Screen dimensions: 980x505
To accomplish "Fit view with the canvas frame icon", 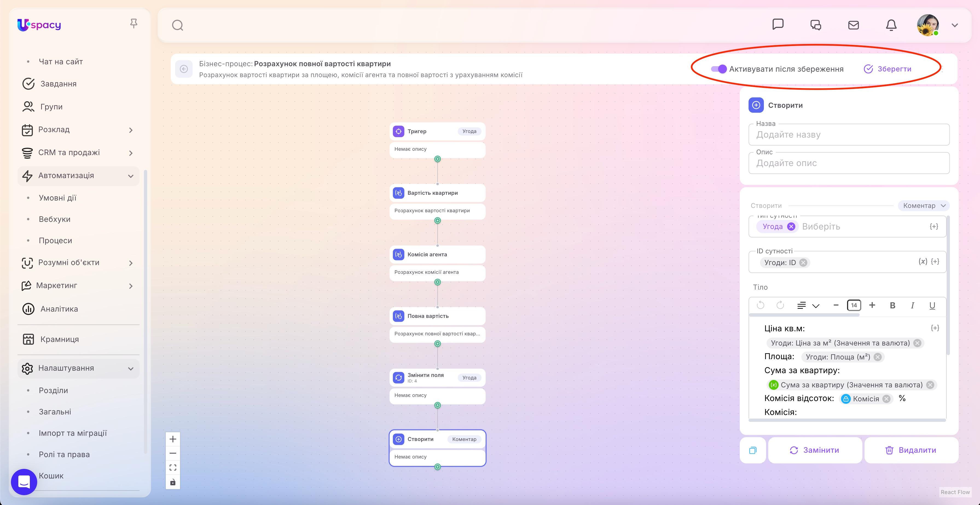I will click(173, 468).
